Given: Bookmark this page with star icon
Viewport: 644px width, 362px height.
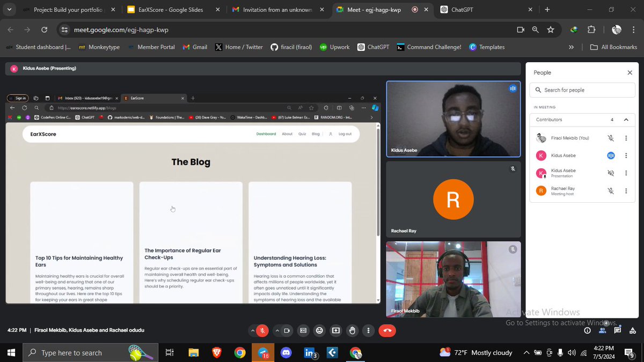Looking at the screenshot, I should [x=551, y=30].
